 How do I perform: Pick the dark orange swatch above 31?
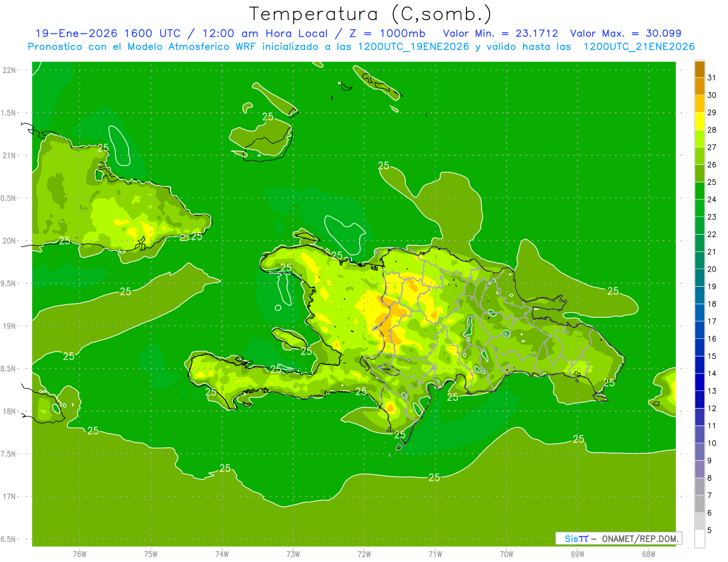click(699, 69)
